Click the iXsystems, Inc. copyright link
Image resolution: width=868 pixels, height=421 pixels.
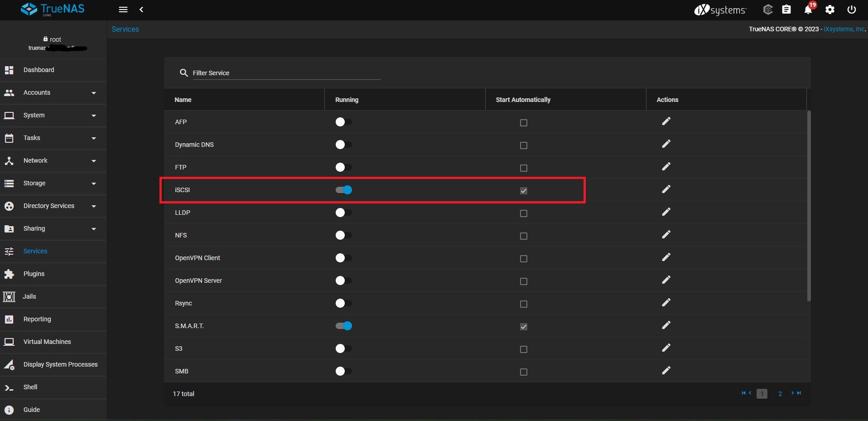[844, 29]
